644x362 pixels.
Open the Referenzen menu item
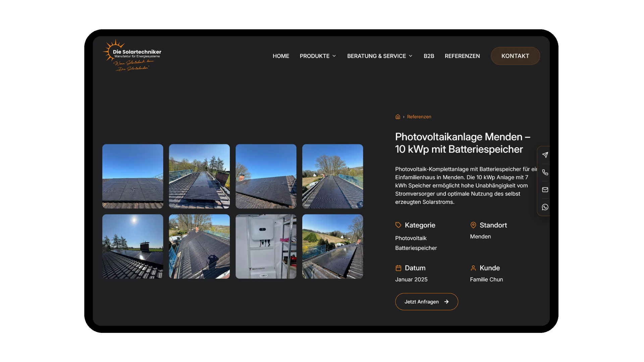point(462,56)
